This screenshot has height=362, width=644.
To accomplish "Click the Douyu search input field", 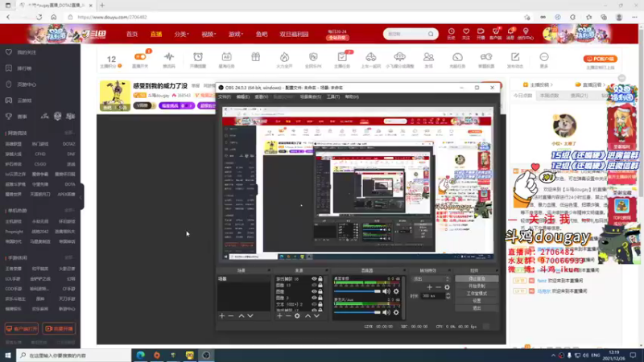I will [406, 34].
